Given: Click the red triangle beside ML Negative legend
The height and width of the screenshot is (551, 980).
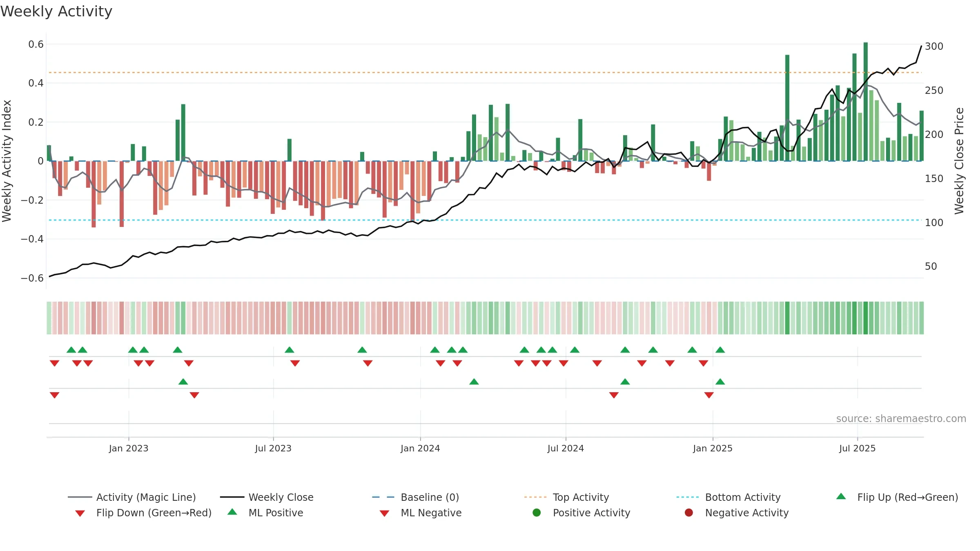Looking at the screenshot, I should [385, 513].
